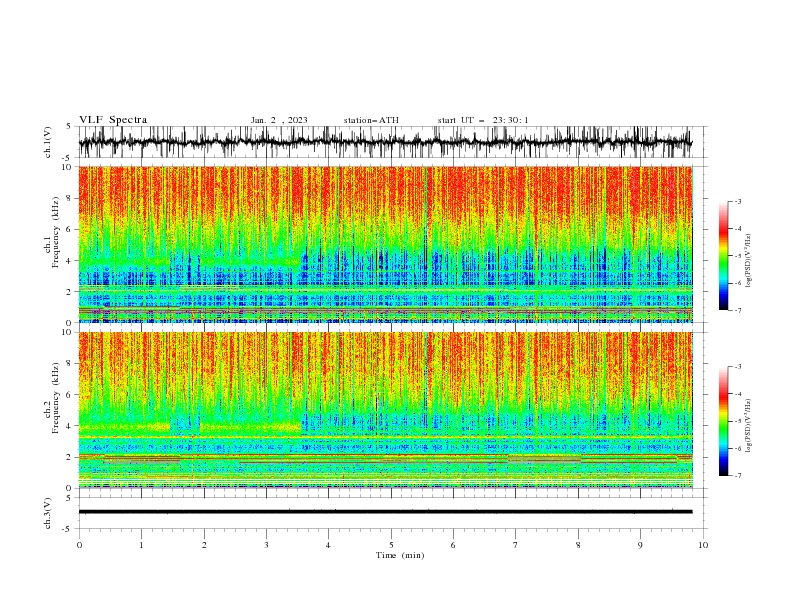The height and width of the screenshot is (612, 792).
Task: Click the "station=ATH" header label
Action: (x=371, y=120)
